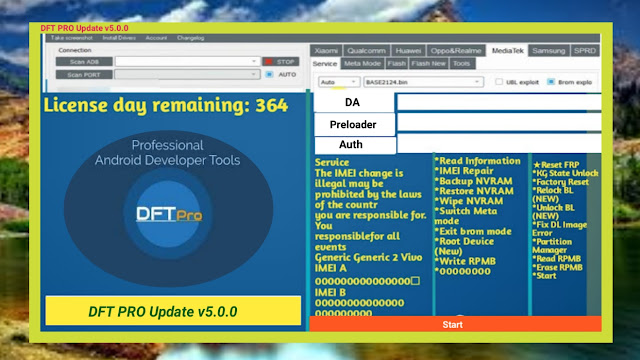The height and width of the screenshot is (360, 640).
Task: Click the IMEI A number value
Action: (367, 281)
